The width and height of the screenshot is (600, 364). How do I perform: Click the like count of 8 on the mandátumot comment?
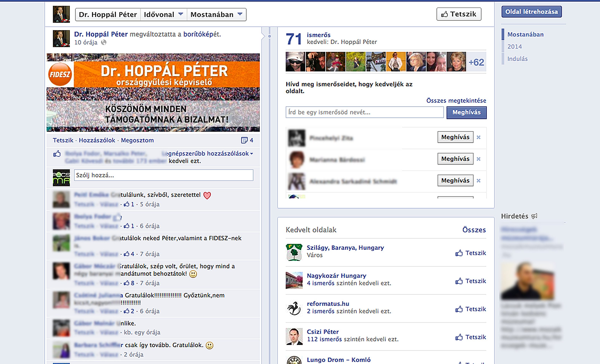pos(129,283)
